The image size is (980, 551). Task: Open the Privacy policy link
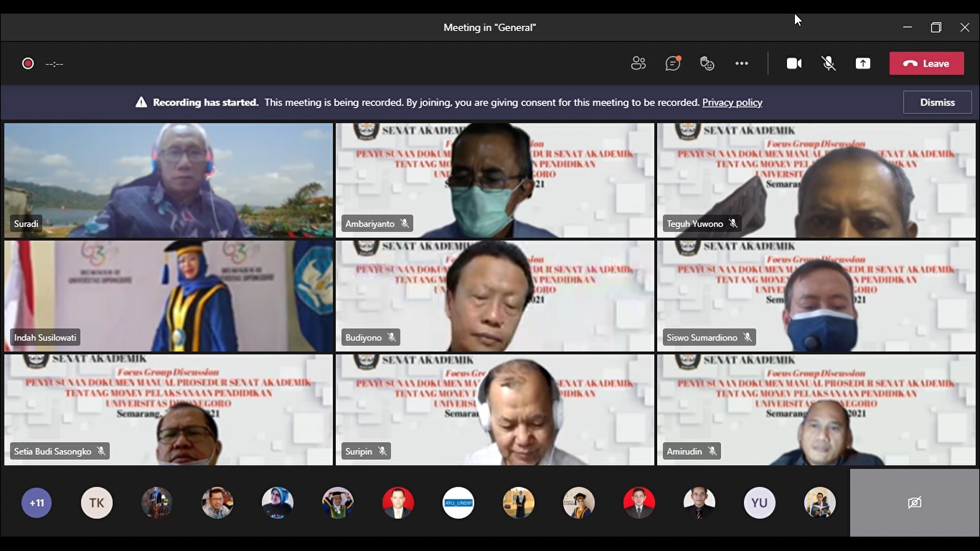[732, 103]
